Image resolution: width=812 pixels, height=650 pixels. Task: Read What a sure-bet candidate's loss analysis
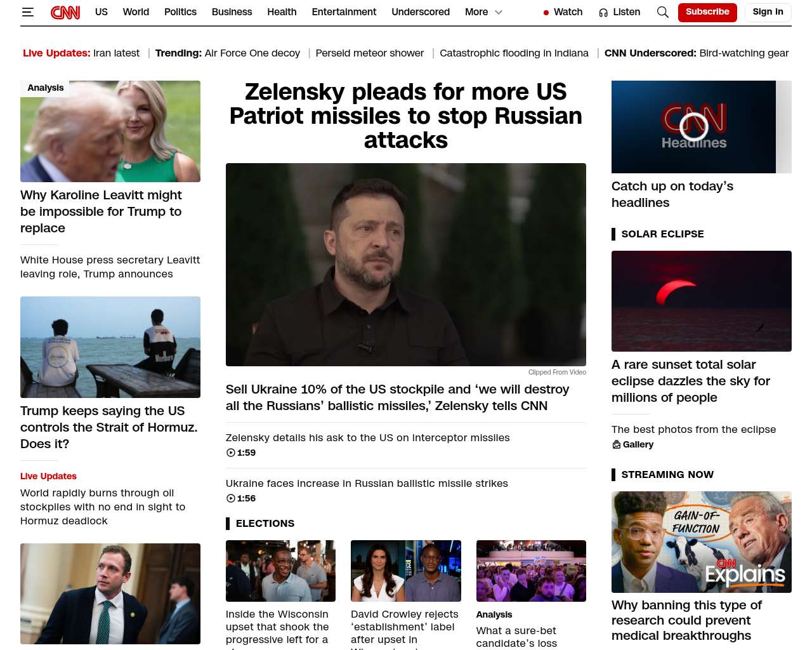516,637
